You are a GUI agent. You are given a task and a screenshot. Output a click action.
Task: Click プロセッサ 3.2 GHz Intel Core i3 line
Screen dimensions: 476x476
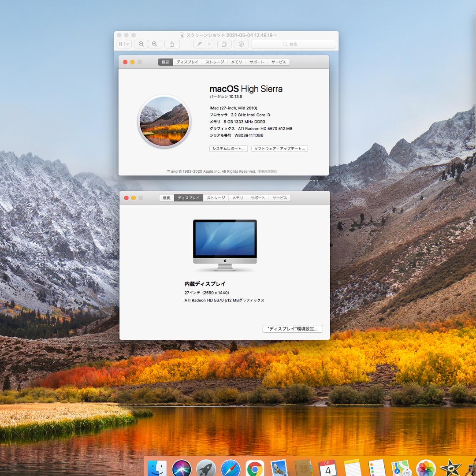tap(240, 115)
